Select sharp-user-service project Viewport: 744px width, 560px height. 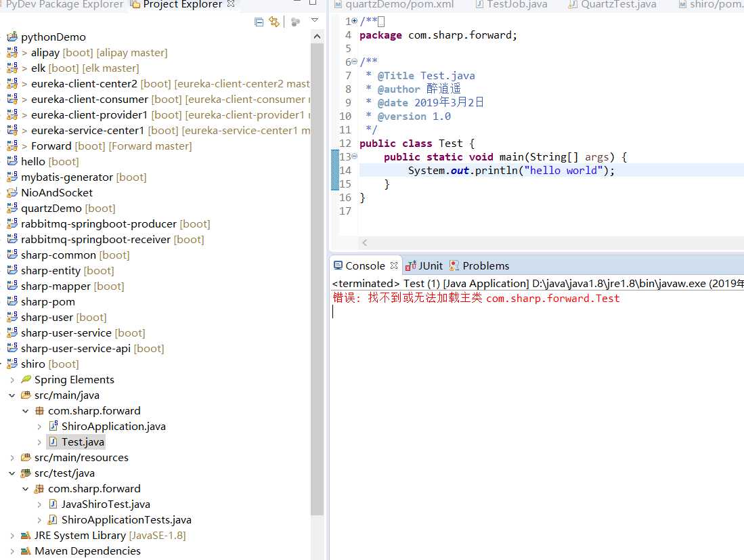(66, 333)
